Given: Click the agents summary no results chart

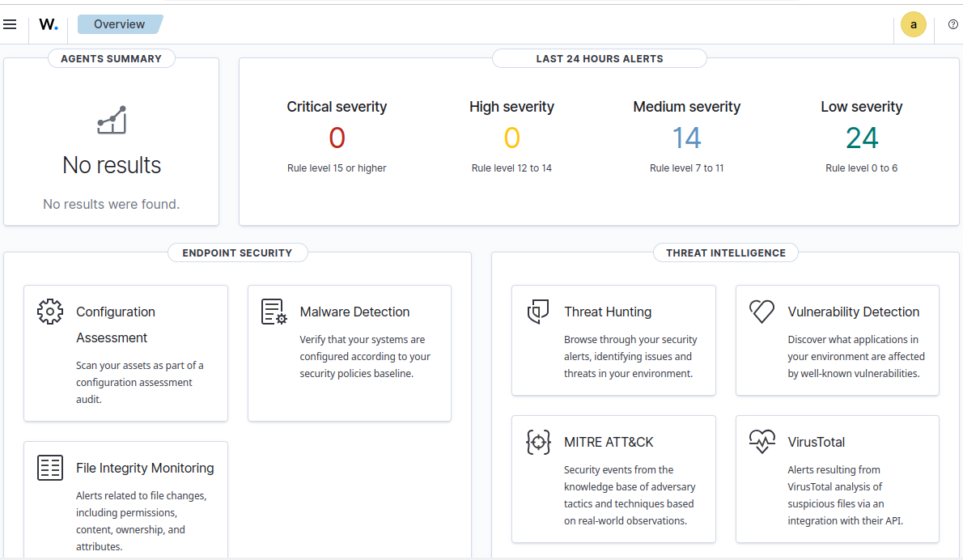Looking at the screenshot, I should click(x=112, y=120).
